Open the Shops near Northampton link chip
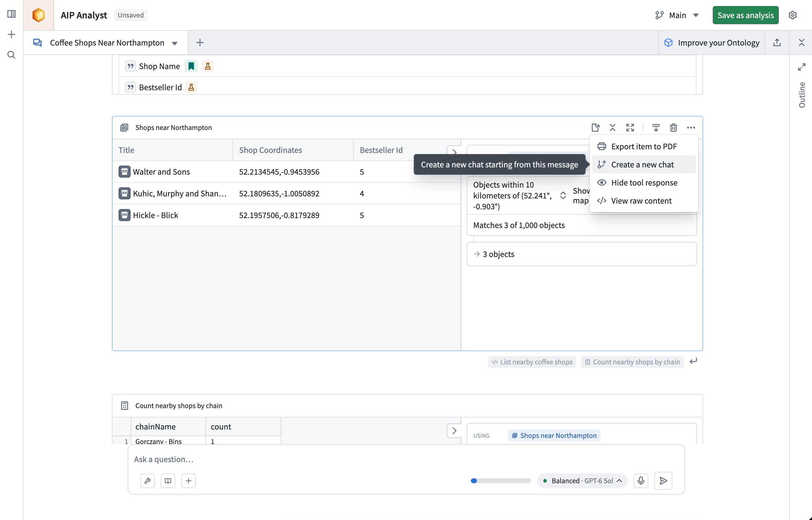Viewport: 812px width, 520px height. [554, 436]
